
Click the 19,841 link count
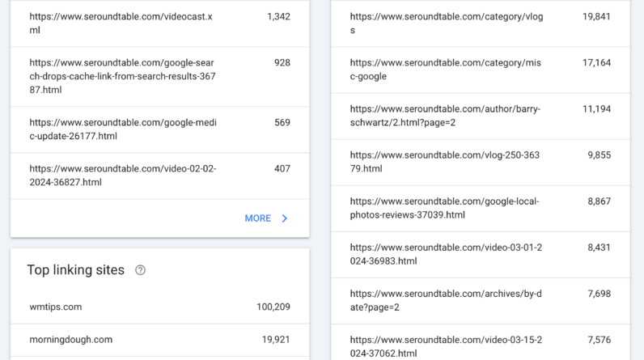(x=596, y=17)
